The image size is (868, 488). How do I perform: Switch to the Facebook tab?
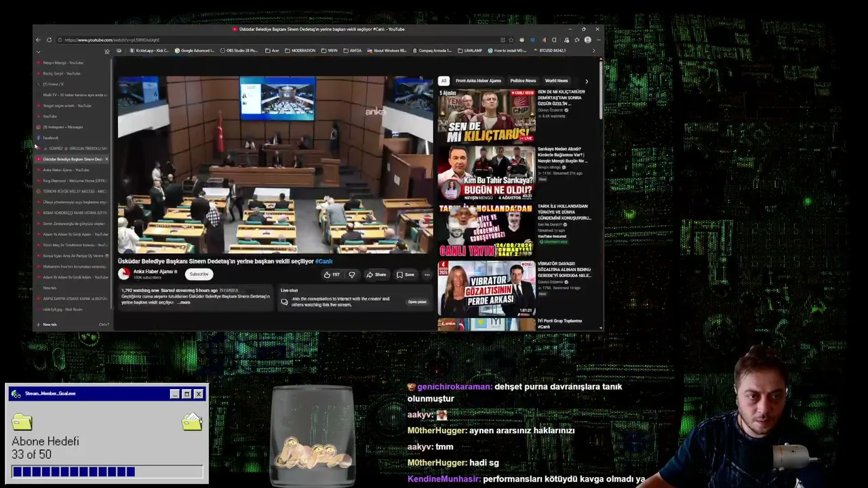(x=73, y=138)
